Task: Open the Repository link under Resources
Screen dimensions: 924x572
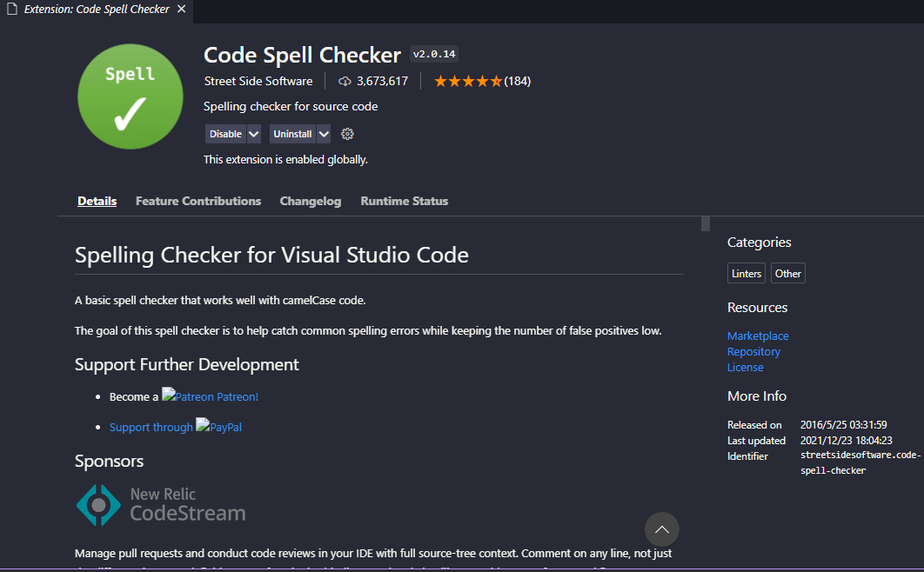Action: click(x=753, y=351)
